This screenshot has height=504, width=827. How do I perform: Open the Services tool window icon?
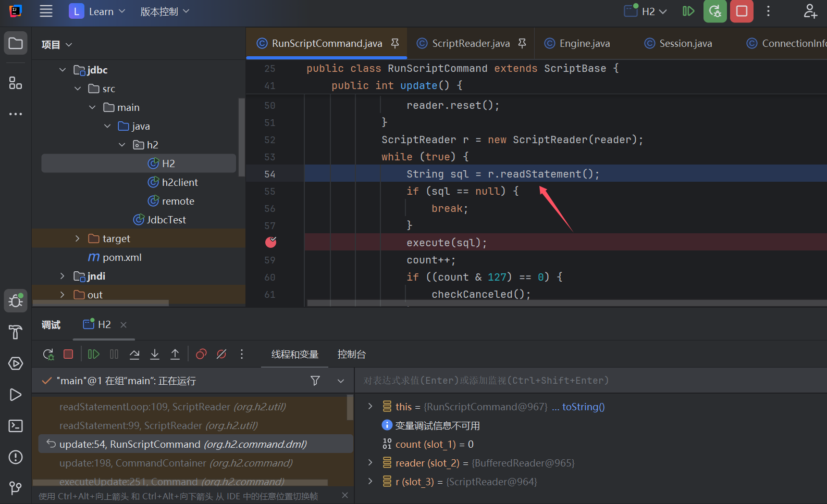pos(16,363)
